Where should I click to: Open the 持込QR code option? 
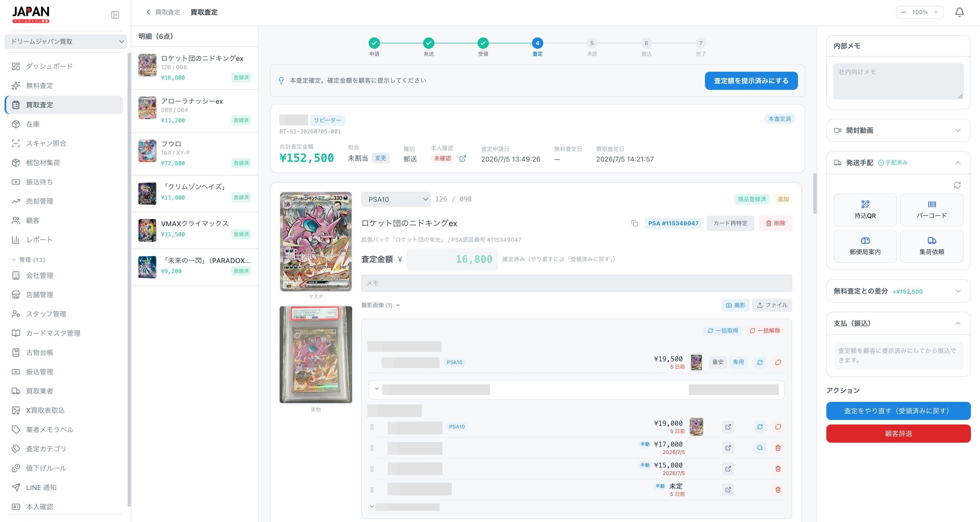tap(865, 210)
